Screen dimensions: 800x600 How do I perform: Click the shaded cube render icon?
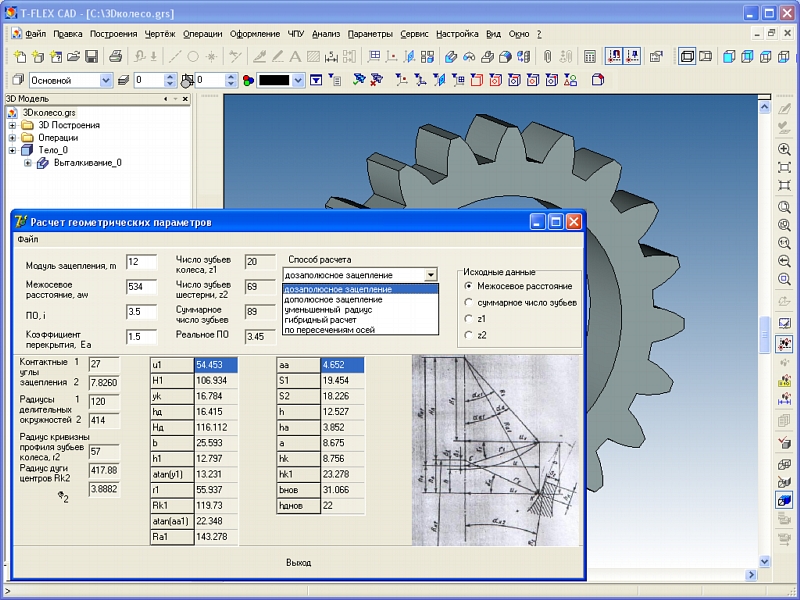(x=784, y=500)
